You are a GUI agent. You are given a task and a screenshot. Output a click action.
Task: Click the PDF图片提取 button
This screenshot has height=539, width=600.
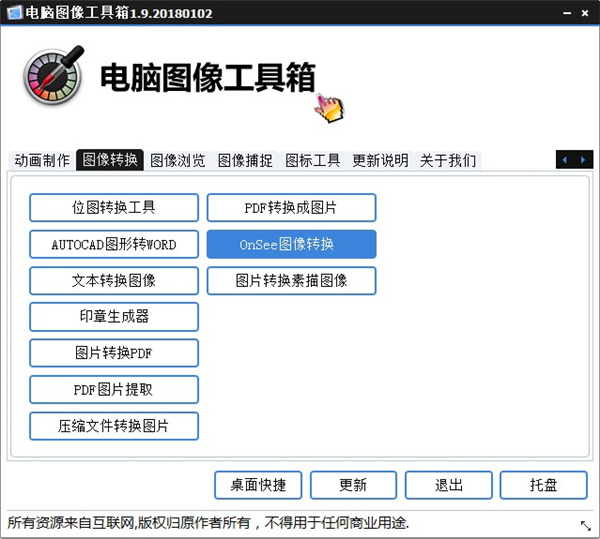pyautogui.click(x=114, y=389)
